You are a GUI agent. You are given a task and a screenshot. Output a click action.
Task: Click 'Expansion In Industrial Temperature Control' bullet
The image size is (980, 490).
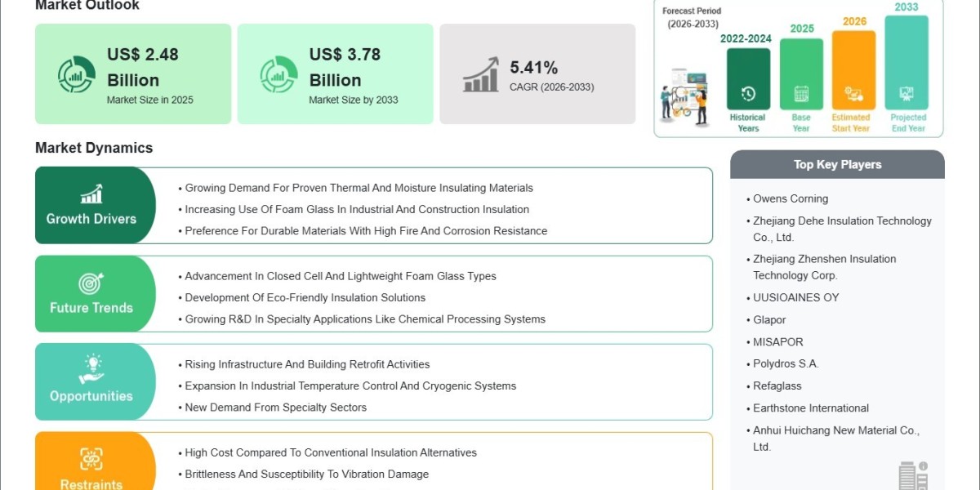click(350, 385)
